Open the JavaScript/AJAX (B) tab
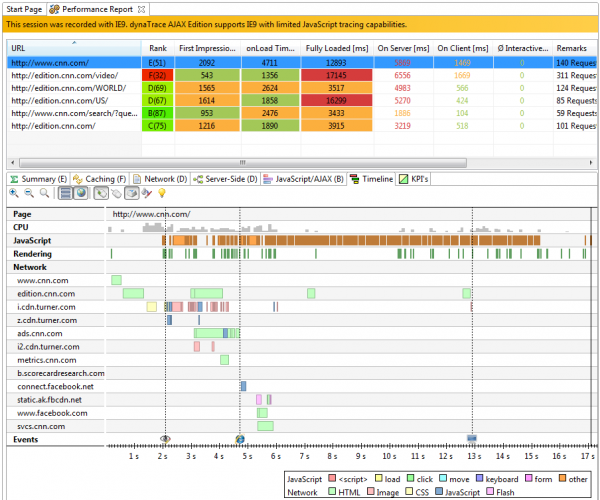 (304, 179)
